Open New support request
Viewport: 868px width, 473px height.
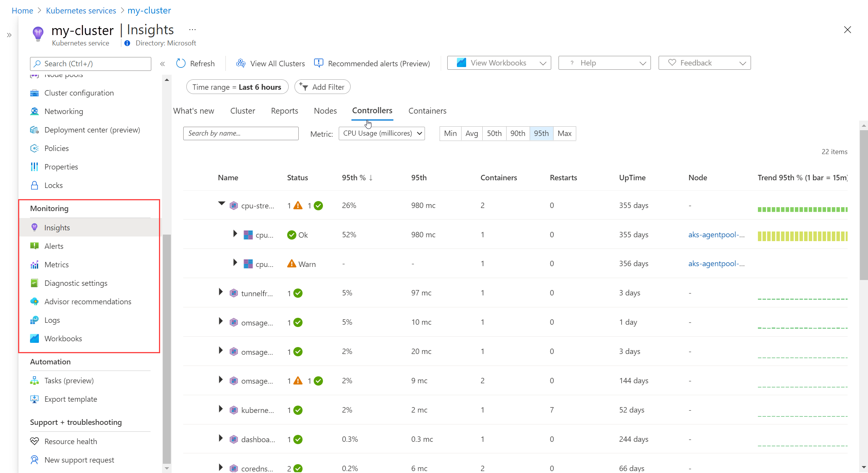[x=79, y=460]
